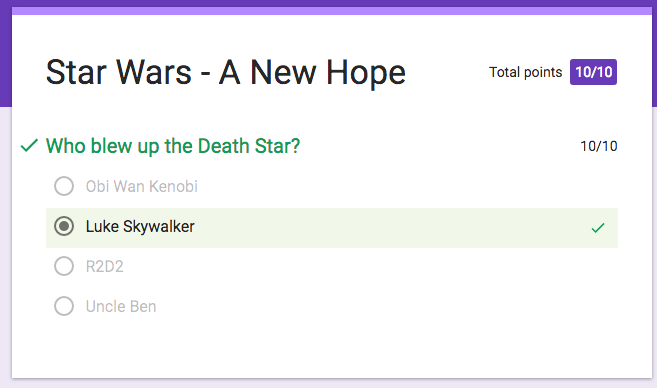Click the Total points label

point(525,72)
